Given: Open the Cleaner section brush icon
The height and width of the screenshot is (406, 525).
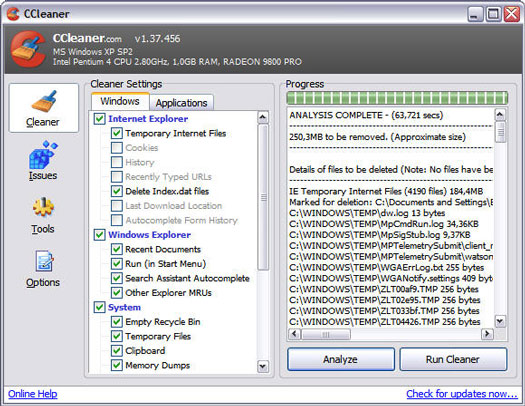Looking at the screenshot, I should point(44,101).
